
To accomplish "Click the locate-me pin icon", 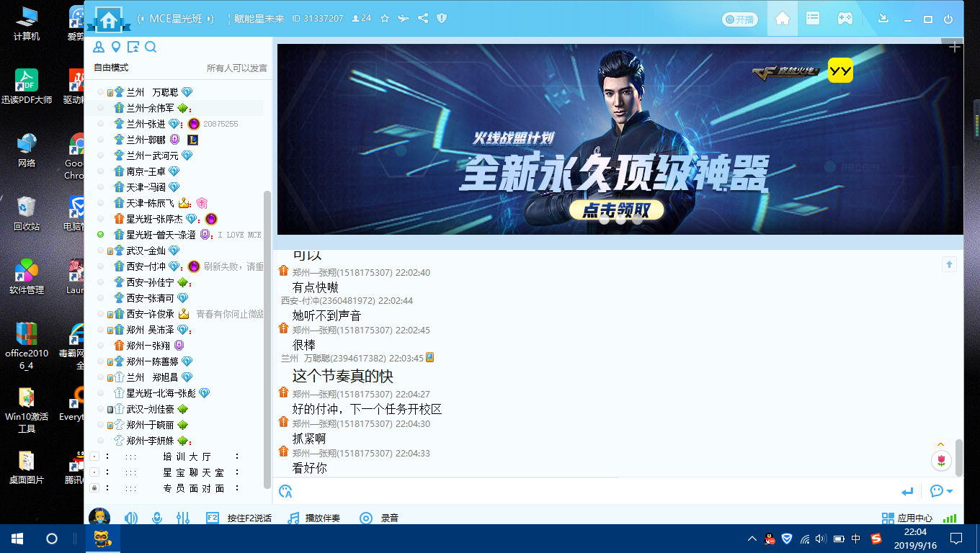I will tap(116, 48).
